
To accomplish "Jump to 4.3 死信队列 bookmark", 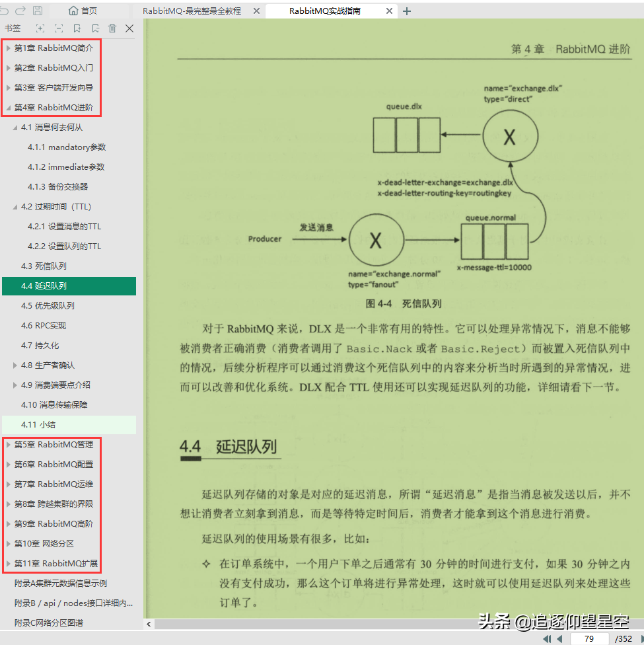I will [44, 266].
